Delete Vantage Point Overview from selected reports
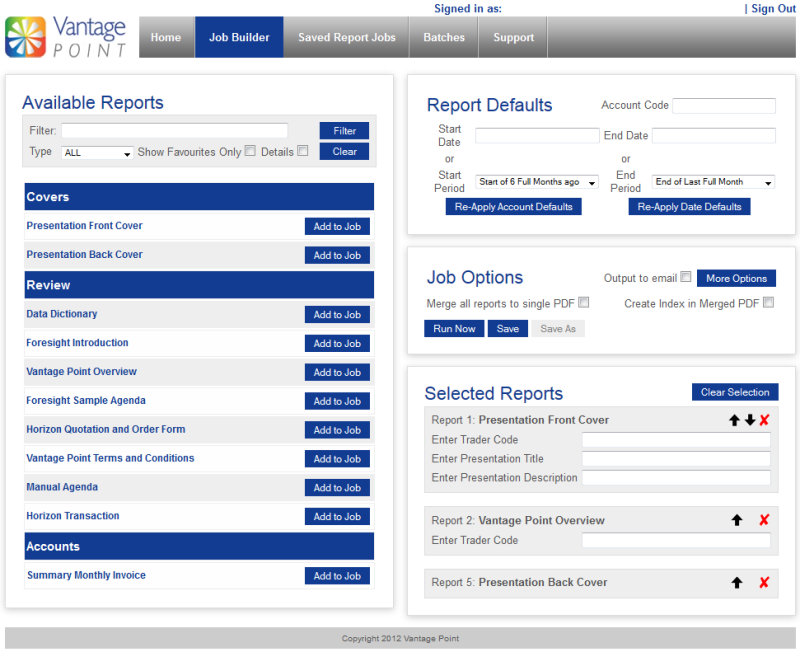This screenshot has width=800, height=652. coord(765,521)
